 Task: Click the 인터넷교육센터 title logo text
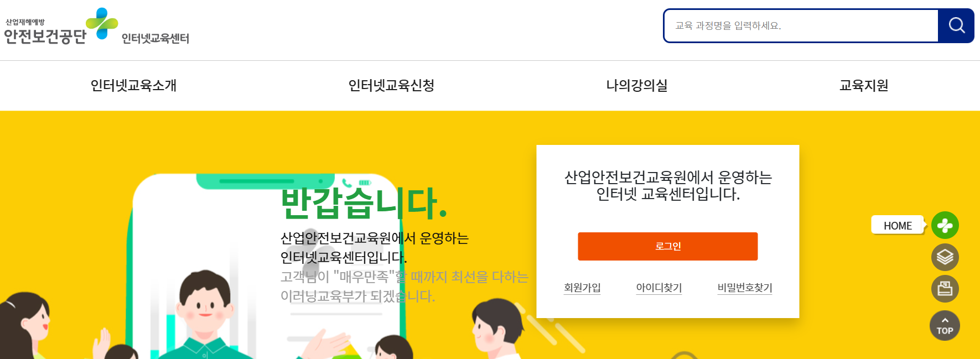tap(155, 38)
